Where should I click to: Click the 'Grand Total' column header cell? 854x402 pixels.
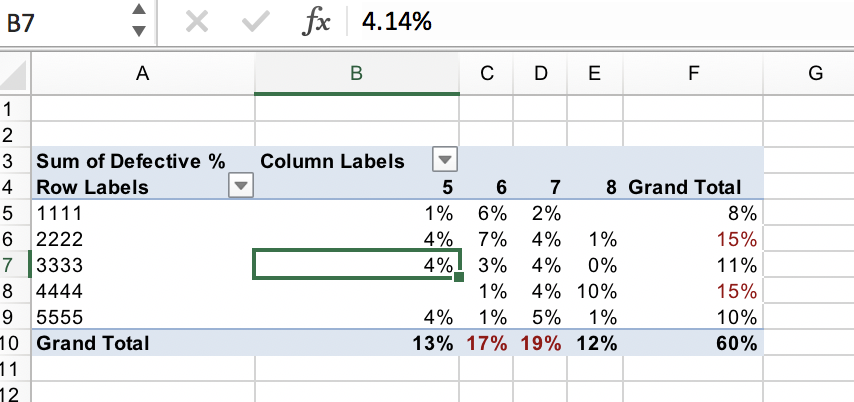[x=693, y=187]
